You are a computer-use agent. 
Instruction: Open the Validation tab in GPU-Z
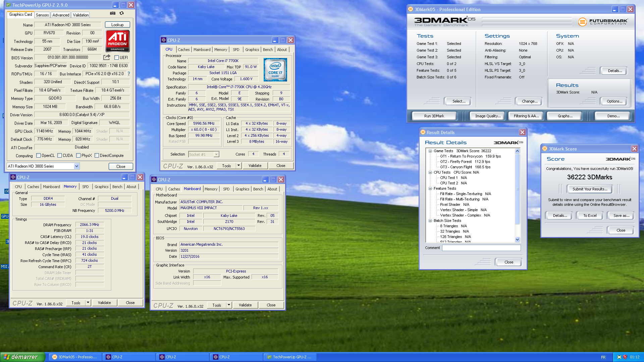pyautogui.click(x=81, y=15)
